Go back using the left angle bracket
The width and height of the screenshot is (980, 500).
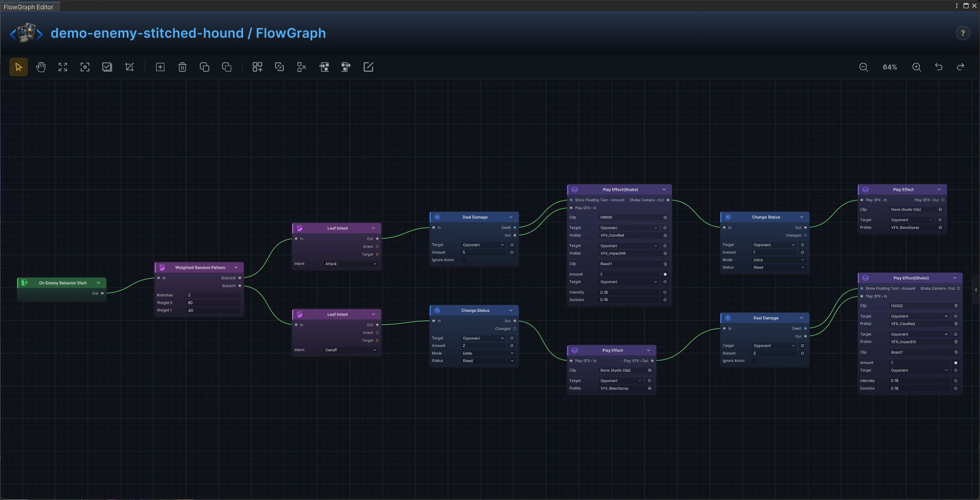pos(12,35)
